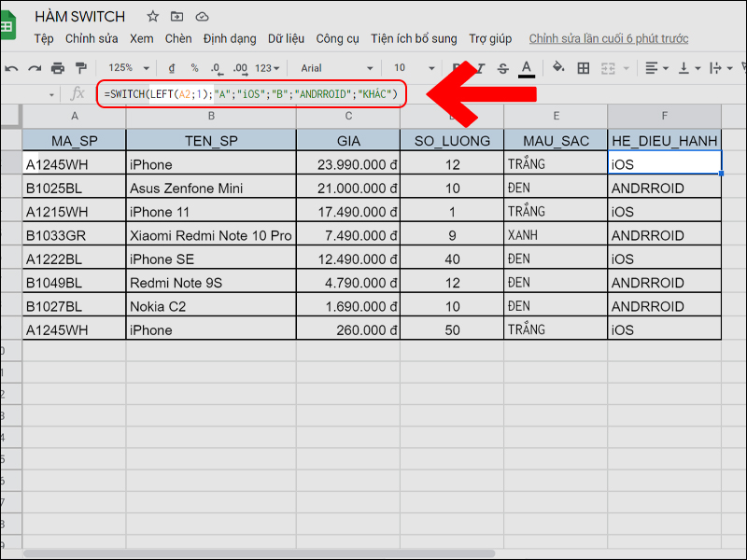This screenshot has height=560, width=747.
Task: Select the TEN_SP header cell
Action: click(211, 141)
